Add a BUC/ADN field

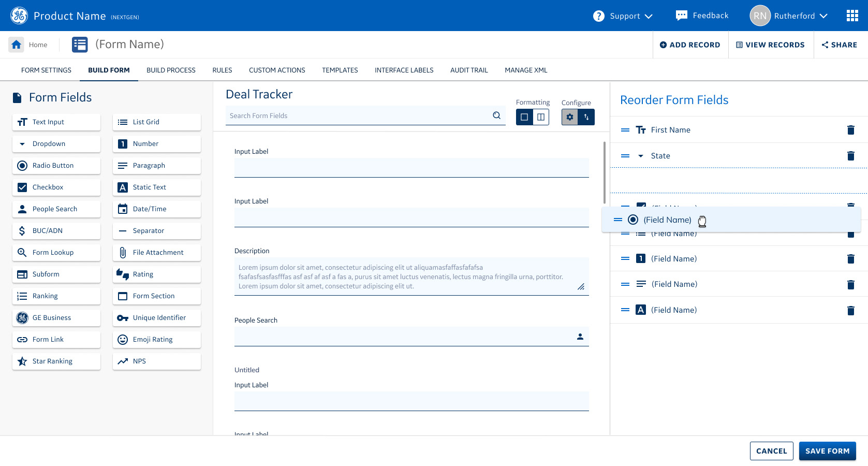click(x=56, y=231)
